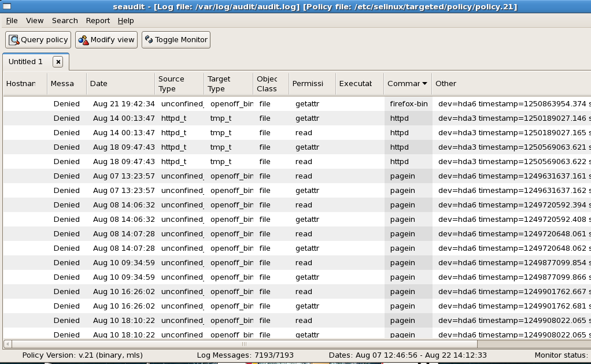Image resolution: width=591 pixels, height=364 pixels.
Task: Click the Query policy magnifier icon
Action: (x=14, y=40)
